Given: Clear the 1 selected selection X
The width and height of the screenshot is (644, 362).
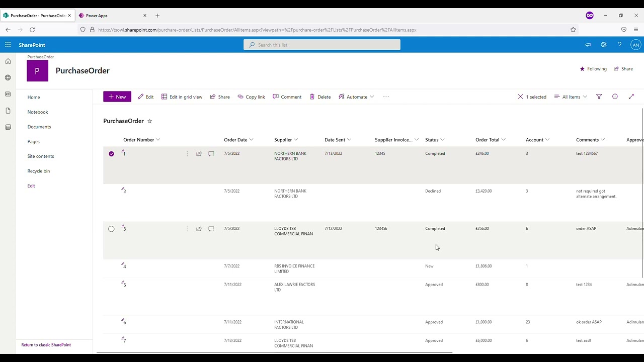Looking at the screenshot, I should (521, 97).
